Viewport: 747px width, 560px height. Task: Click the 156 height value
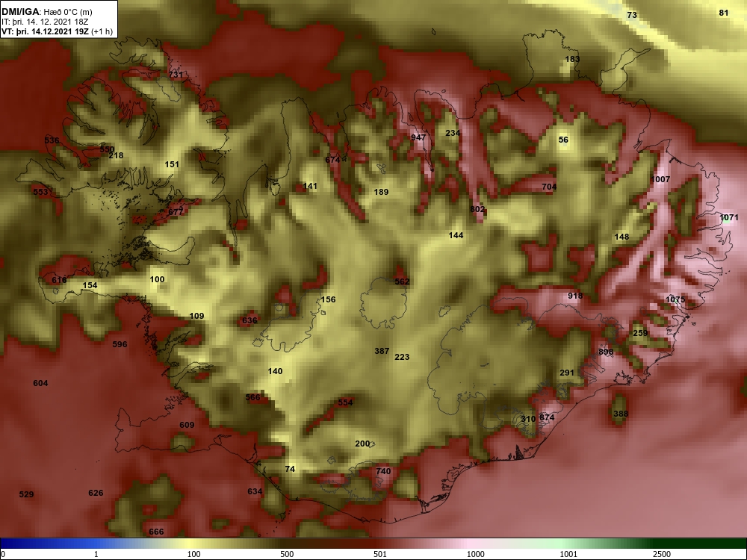328,299
